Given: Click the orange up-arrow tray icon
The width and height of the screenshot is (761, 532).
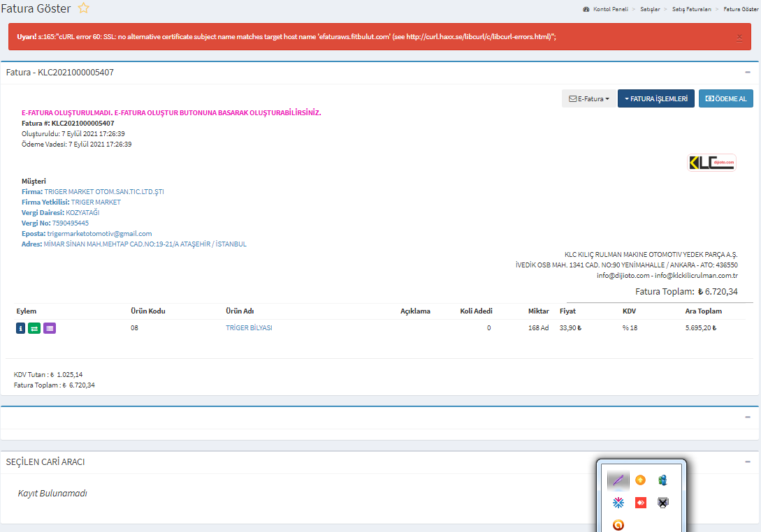Looking at the screenshot, I should click(x=640, y=480).
